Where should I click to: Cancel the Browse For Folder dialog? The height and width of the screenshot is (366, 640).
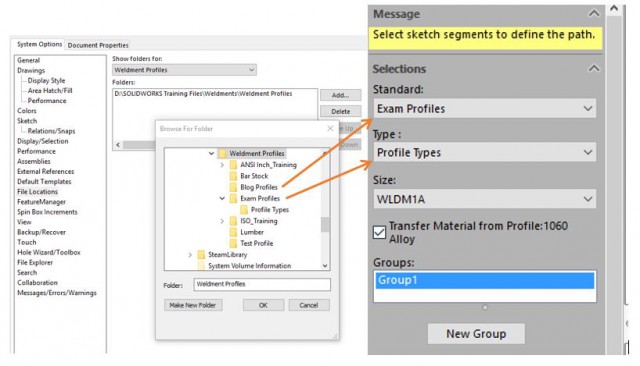point(309,305)
